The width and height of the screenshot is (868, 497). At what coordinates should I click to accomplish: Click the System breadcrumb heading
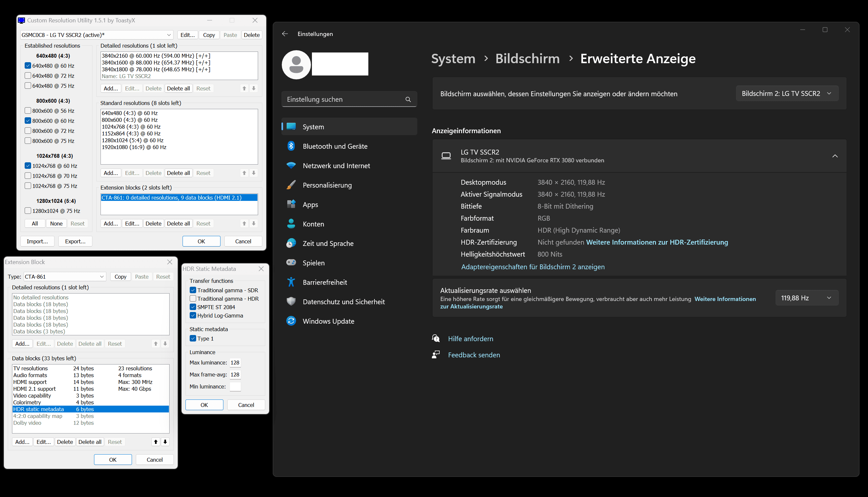(x=453, y=58)
